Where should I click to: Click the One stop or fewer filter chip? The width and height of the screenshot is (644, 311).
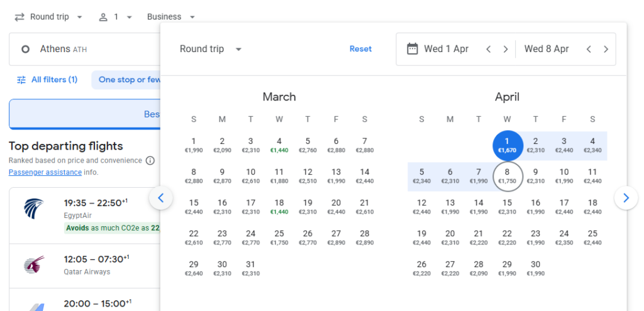pyautogui.click(x=126, y=80)
